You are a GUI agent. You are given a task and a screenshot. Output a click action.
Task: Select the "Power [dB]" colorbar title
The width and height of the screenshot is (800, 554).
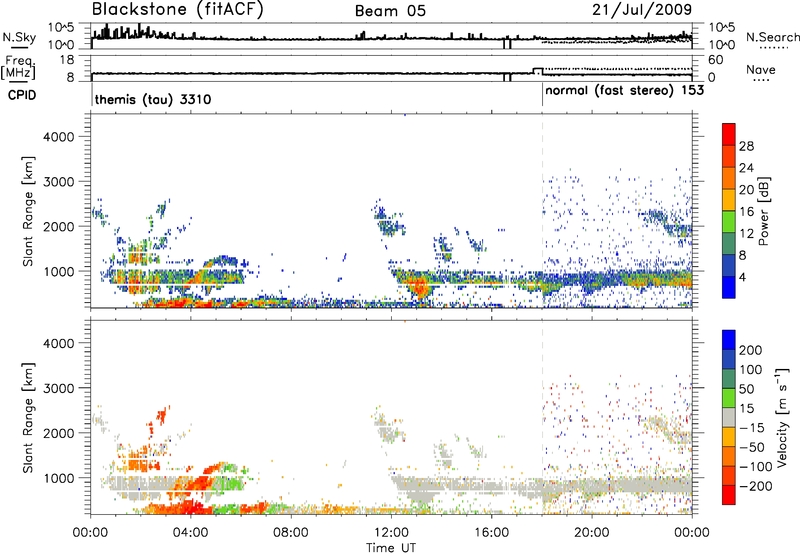[763, 212]
